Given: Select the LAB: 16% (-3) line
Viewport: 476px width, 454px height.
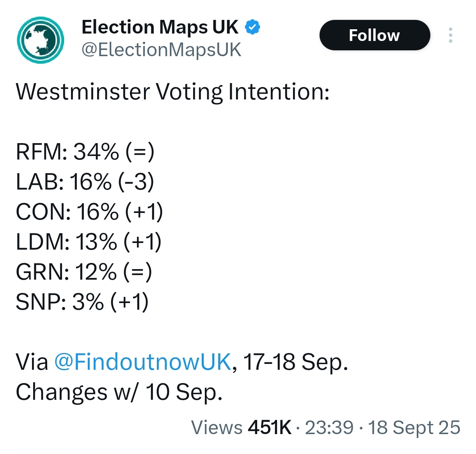Looking at the screenshot, I should pos(85,182).
